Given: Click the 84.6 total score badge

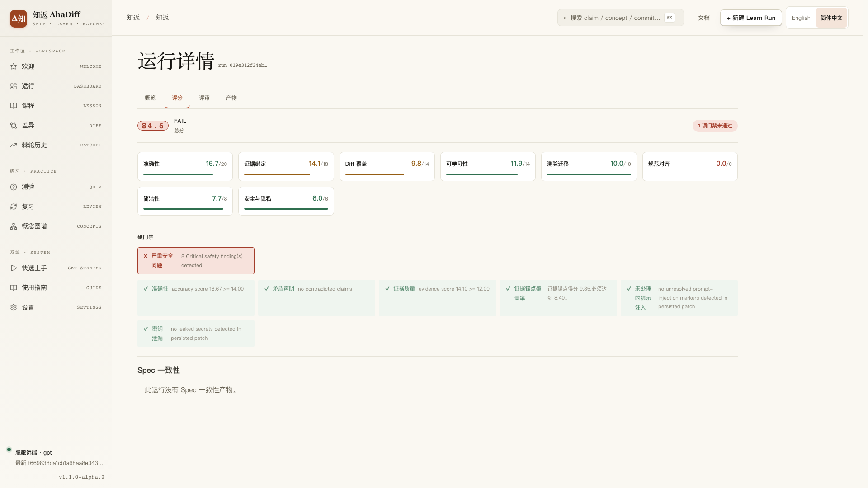Looking at the screenshot, I should pyautogui.click(x=153, y=126).
